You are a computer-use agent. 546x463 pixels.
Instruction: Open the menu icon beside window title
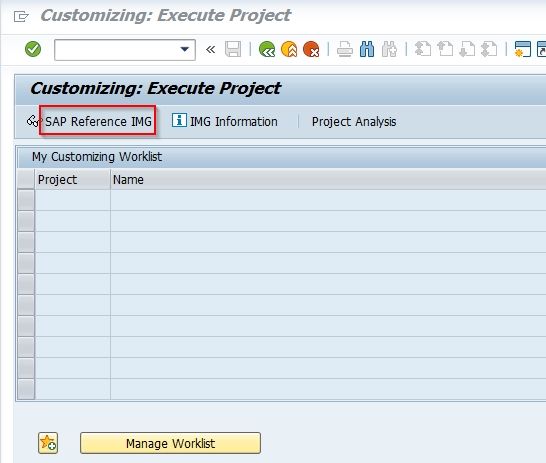coord(21,16)
